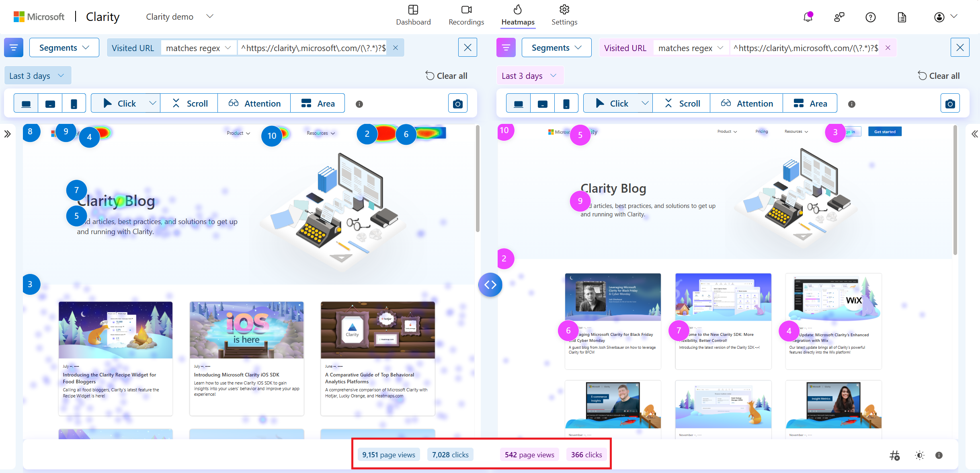Screen dimensions: 980x473
Task: Open the Heatmaps tab
Action: (518, 15)
